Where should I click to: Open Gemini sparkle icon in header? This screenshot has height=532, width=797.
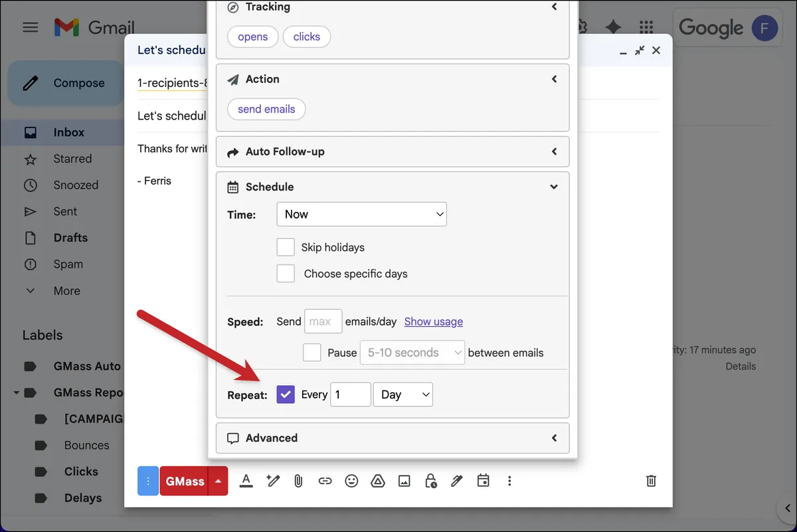point(613,27)
